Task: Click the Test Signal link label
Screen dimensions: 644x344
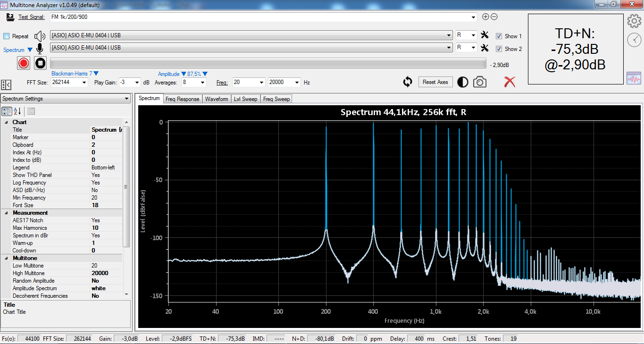Action: coord(31,17)
